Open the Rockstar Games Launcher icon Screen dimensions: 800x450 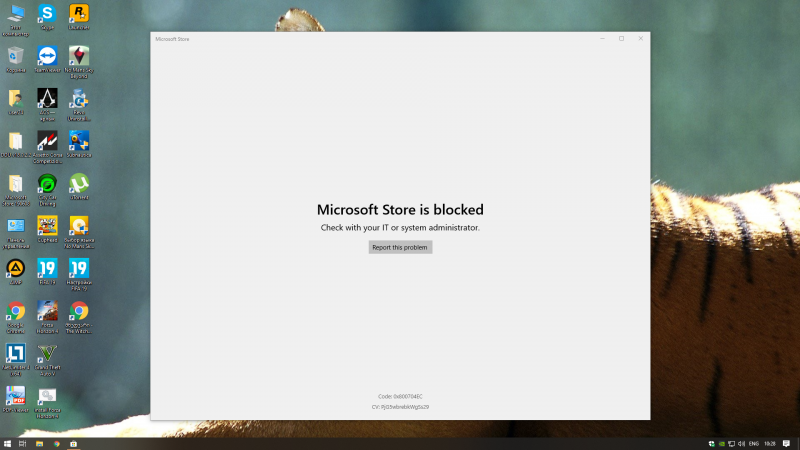78,13
